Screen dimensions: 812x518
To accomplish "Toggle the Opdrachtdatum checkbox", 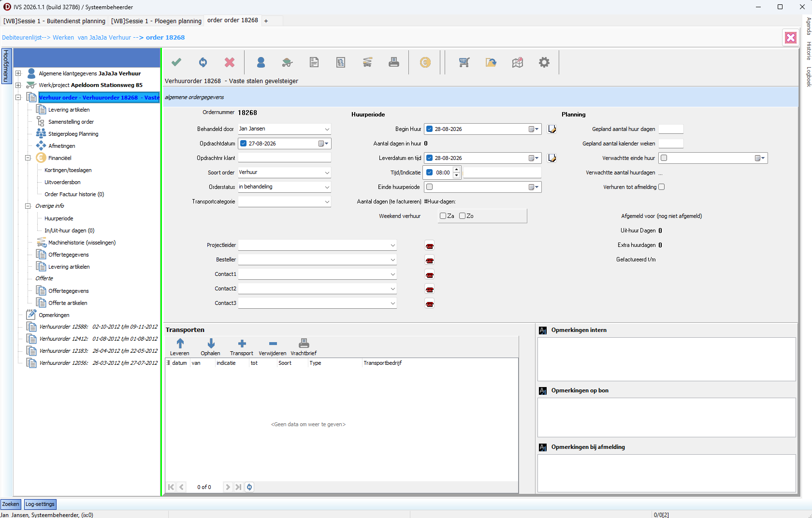I will pyautogui.click(x=244, y=144).
